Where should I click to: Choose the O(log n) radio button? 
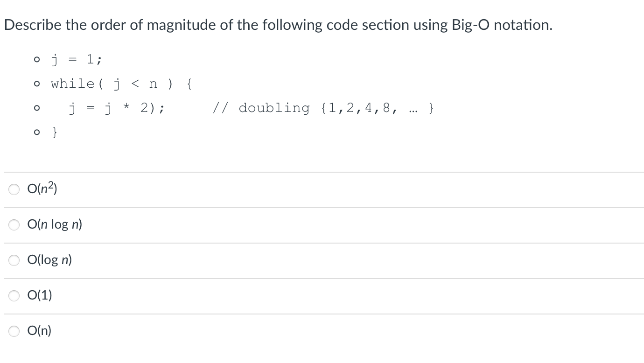coord(14,260)
